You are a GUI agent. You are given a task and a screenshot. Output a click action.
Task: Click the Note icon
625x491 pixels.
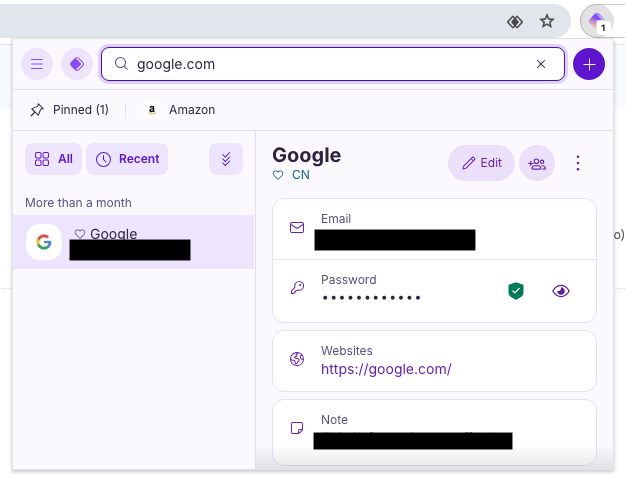tap(297, 428)
